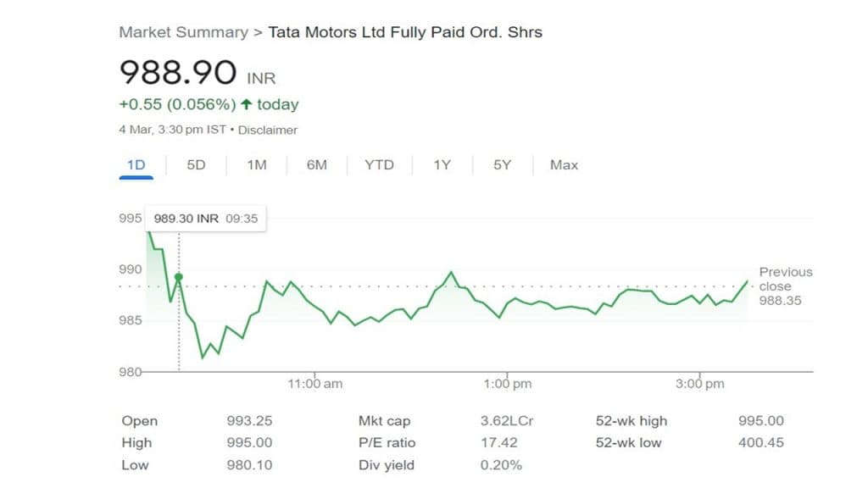This screenshot has width=868, height=488.
Task: Click the 989.30 INR chart tooltip
Action: point(205,219)
